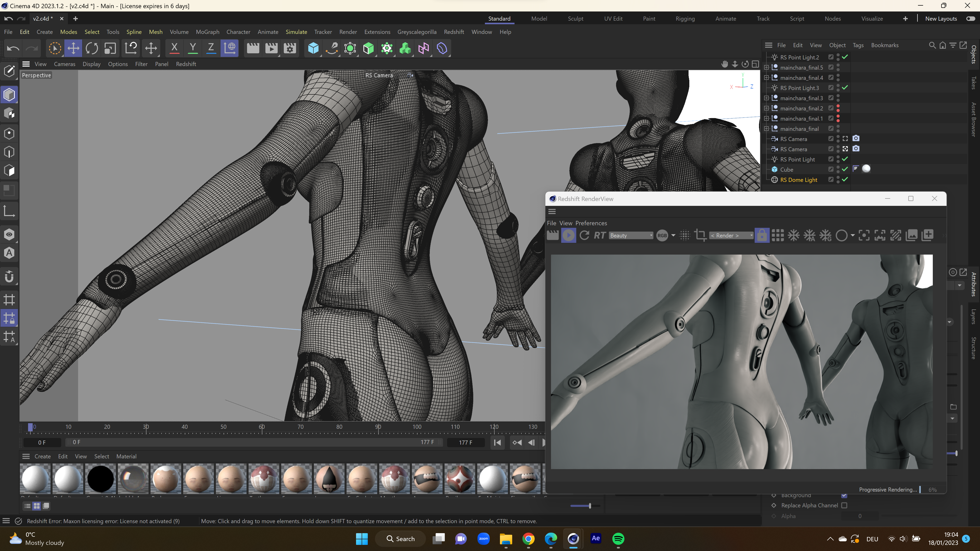The width and height of the screenshot is (980, 551).
Task: Open the RGB channel dropdown arrow
Action: click(673, 235)
